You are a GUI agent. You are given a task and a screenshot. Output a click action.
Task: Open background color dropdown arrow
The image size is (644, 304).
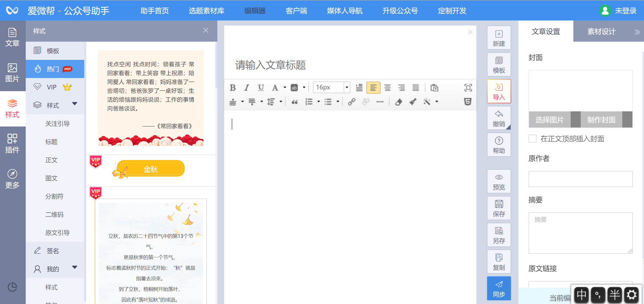coord(304,88)
